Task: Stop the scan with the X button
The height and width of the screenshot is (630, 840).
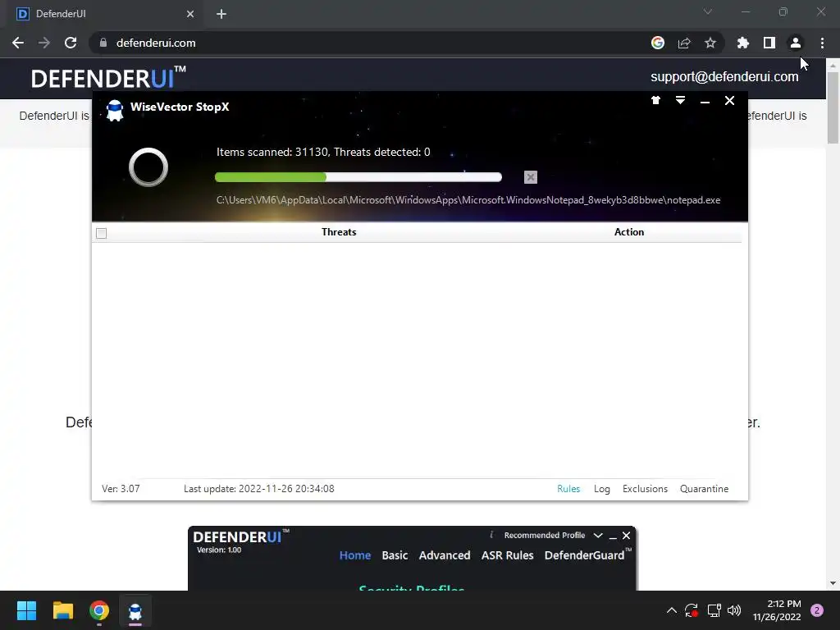Action: pyautogui.click(x=531, y=177)
